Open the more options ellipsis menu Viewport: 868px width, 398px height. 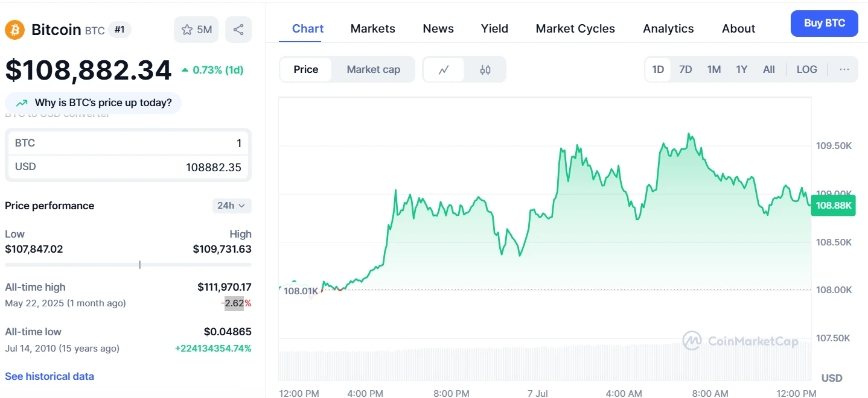point(844,69)
